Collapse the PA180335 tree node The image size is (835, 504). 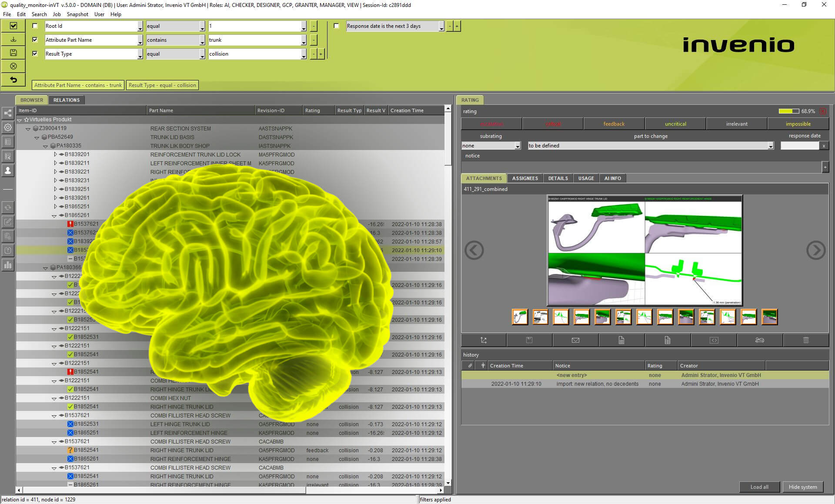click(x=45, y=146)
